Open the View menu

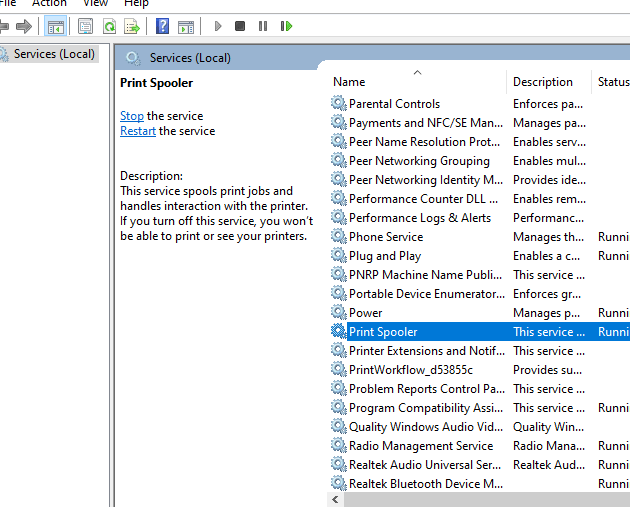pyautogui.click(x=95, y=3)
